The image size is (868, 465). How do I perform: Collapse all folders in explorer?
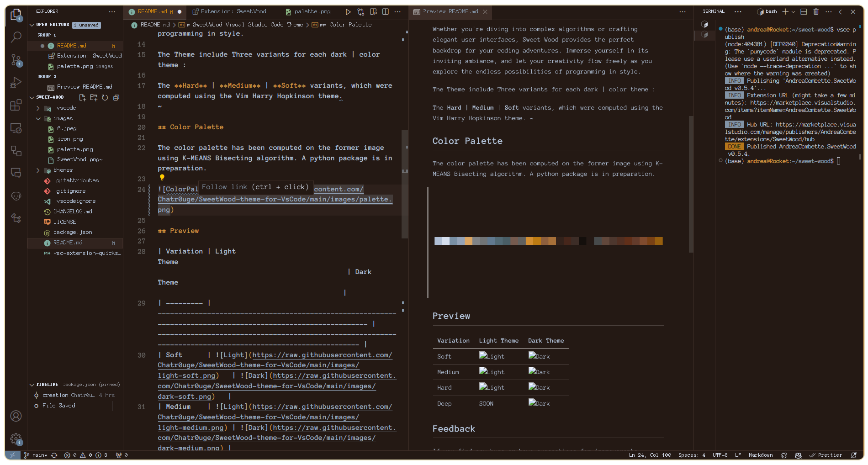tap(116, 97)
